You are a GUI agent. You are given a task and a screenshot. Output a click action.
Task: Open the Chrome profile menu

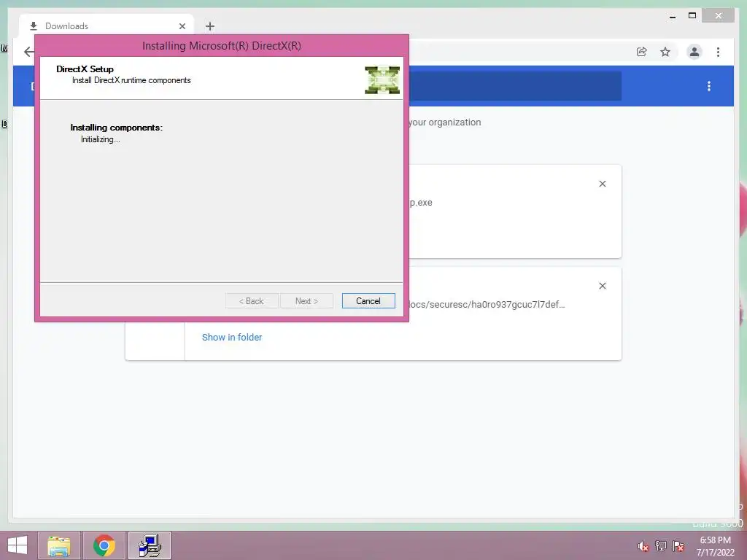coord(694,52)
